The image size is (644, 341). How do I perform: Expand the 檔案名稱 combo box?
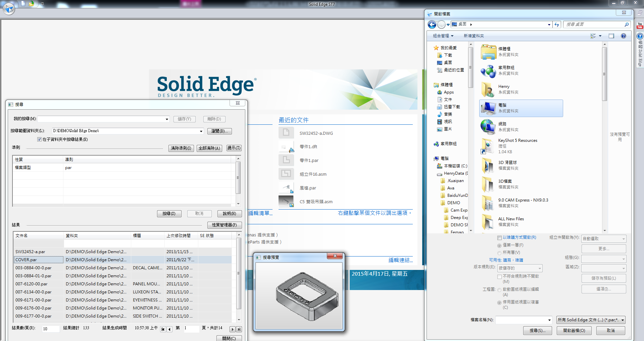[x=549, y=320]
